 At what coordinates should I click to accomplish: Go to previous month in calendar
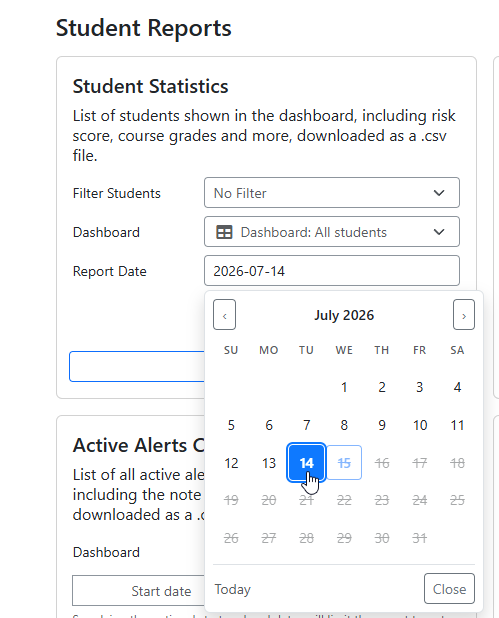click(224, 315)
